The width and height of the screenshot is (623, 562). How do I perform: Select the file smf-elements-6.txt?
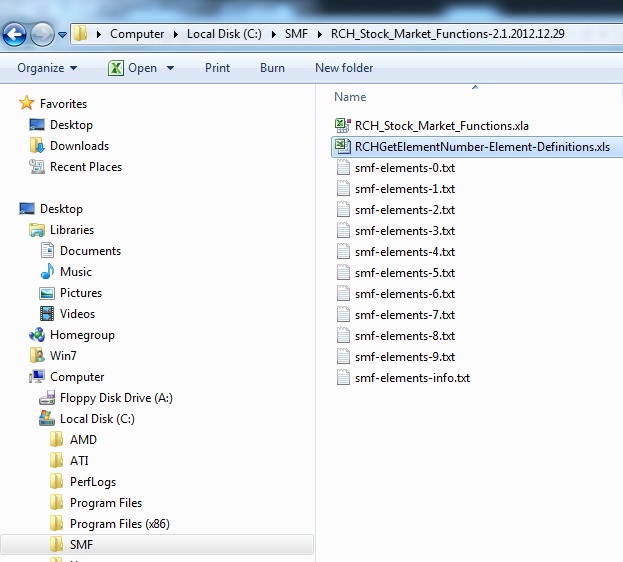click(x=404, y=294)
